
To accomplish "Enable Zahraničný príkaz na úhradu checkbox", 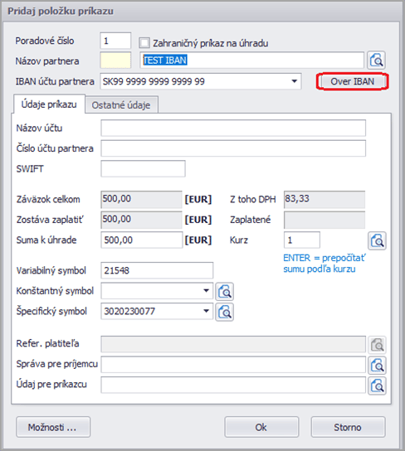I will pos(144,43).
